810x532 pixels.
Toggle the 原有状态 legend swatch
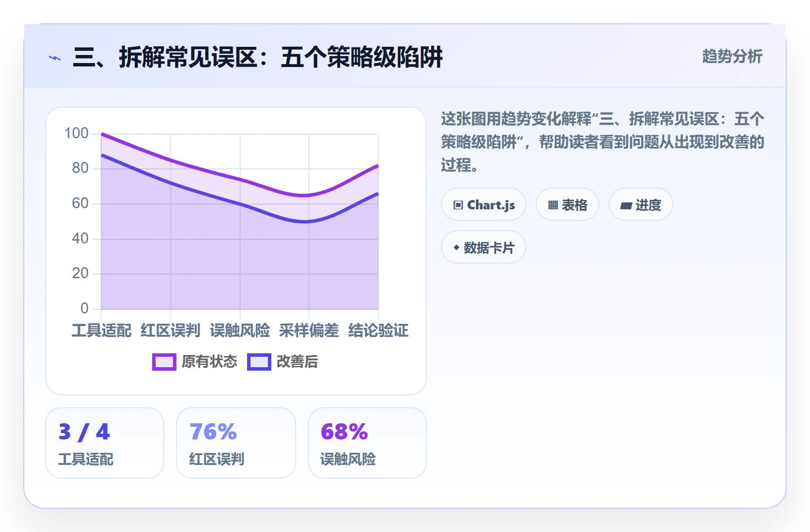point(164,362)
